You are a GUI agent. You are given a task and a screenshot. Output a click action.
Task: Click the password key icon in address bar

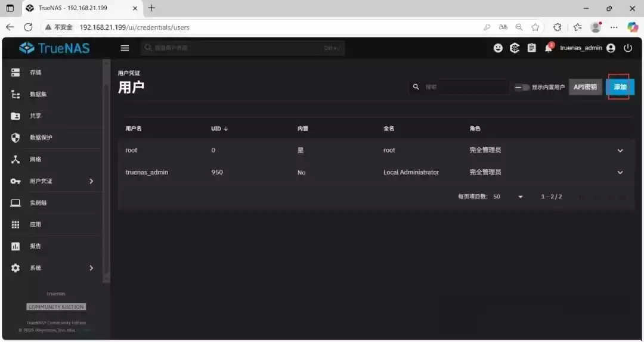pyautogui.click(x=487, y=27)
